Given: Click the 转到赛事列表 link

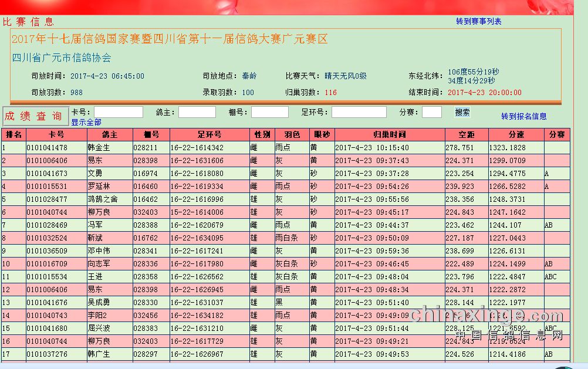Looking at the screenshot, I should click(x=479, y=22).
